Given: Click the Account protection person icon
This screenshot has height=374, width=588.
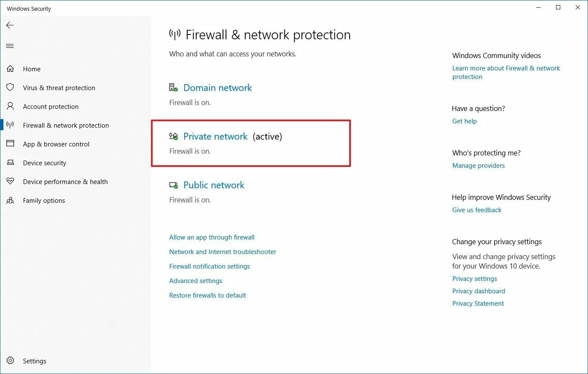Looking at the screenshot, I should click(10, 106).
